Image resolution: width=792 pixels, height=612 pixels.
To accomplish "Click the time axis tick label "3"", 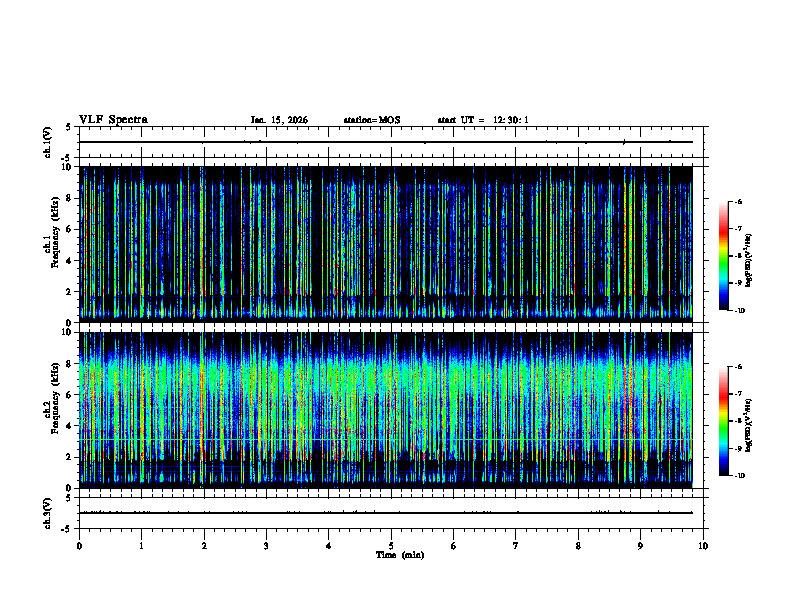I will [266, 546].
